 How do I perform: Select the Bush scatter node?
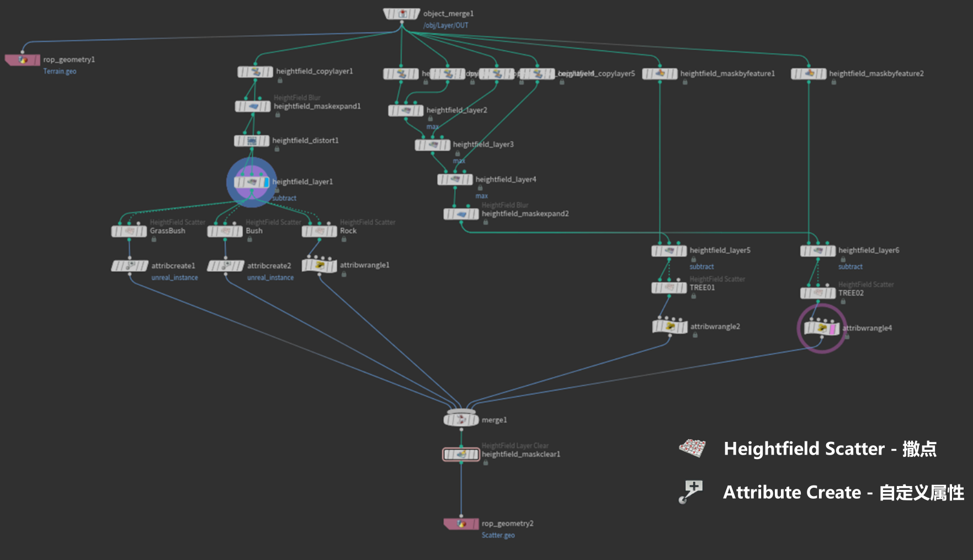pyautogui.click(x=225, y=231)
